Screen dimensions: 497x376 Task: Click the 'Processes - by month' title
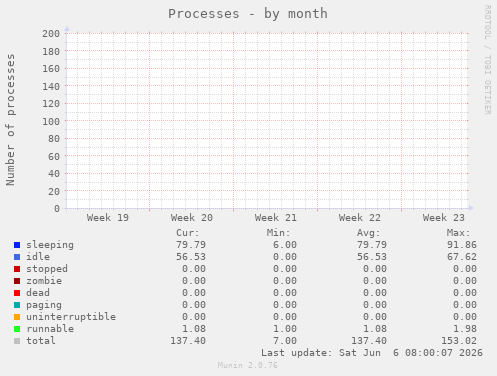point(248,14)
